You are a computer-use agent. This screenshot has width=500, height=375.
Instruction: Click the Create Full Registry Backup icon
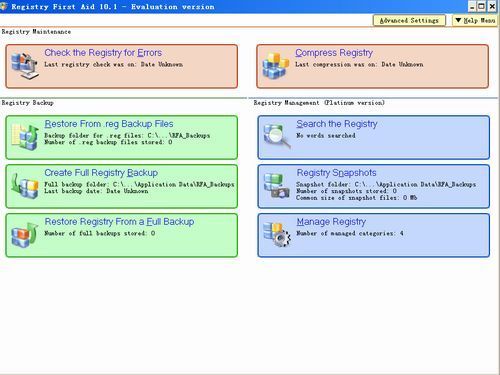point(25,185)
